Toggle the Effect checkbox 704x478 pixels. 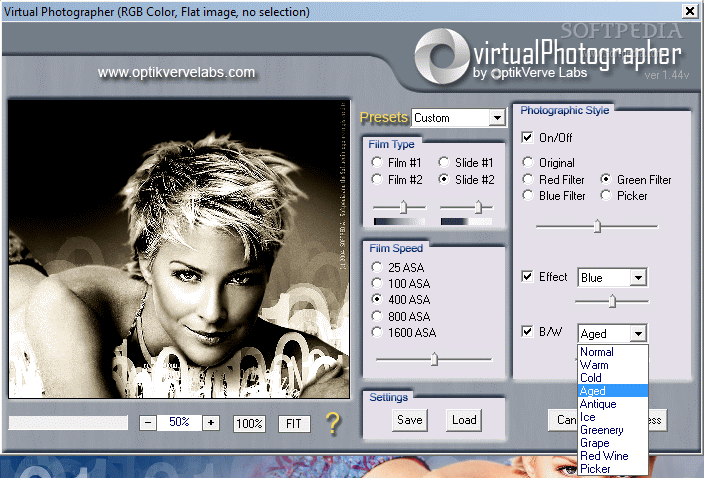click(527, 276)
